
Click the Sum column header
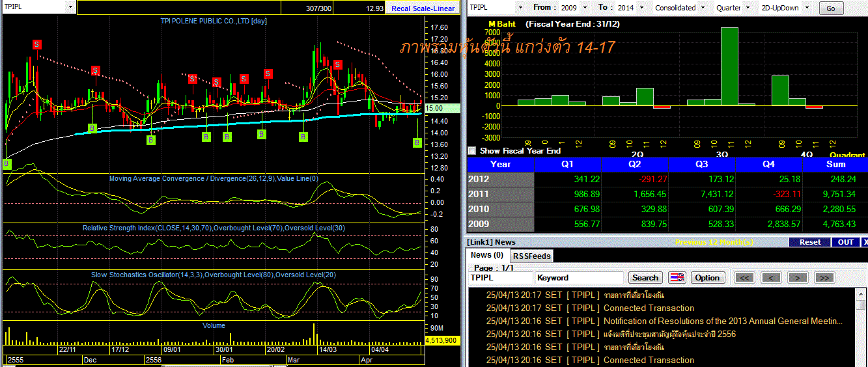pyautogui.click(x=835, y=165)
